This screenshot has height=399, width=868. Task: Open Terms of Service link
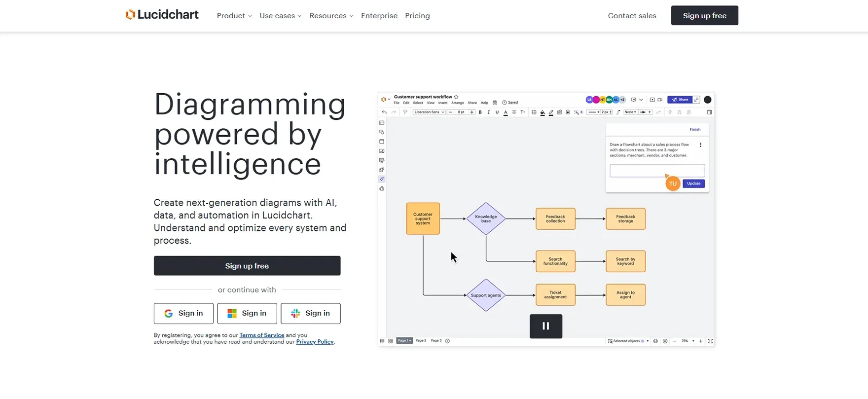(262, 335)
